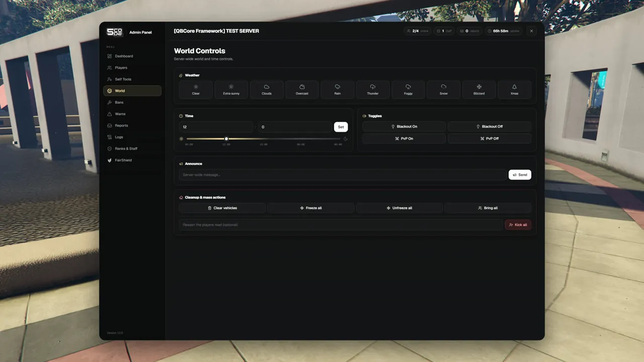This screenshot has width=644, height=362.
Task: Turn Blackout On
Action: [404, 127]
